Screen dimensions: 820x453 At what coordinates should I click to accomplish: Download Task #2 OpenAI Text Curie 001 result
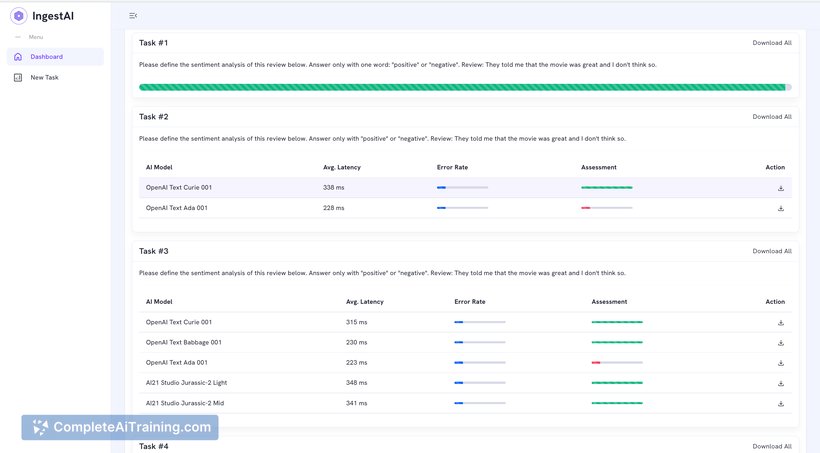coord(781,188)
